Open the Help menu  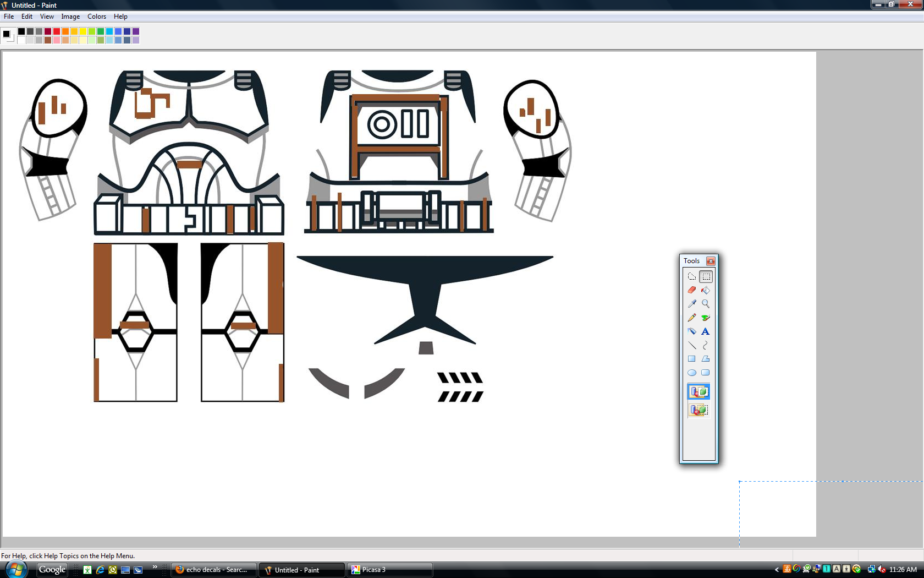click(120, 17)
